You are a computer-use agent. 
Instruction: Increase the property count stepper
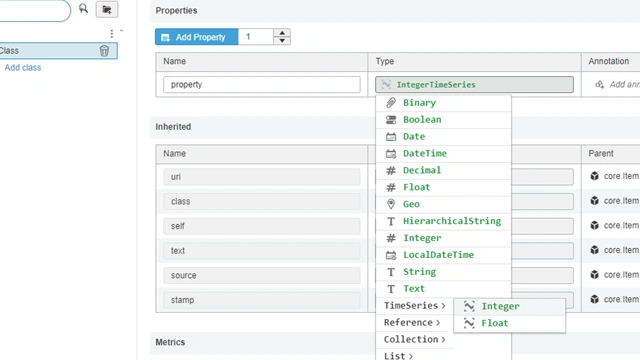282,33
